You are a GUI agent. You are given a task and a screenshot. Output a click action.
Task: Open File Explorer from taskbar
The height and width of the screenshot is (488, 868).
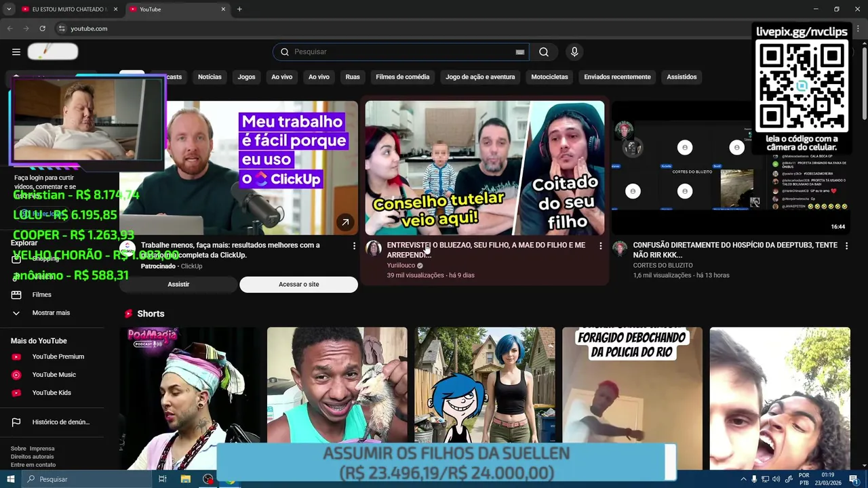point(185,479)
